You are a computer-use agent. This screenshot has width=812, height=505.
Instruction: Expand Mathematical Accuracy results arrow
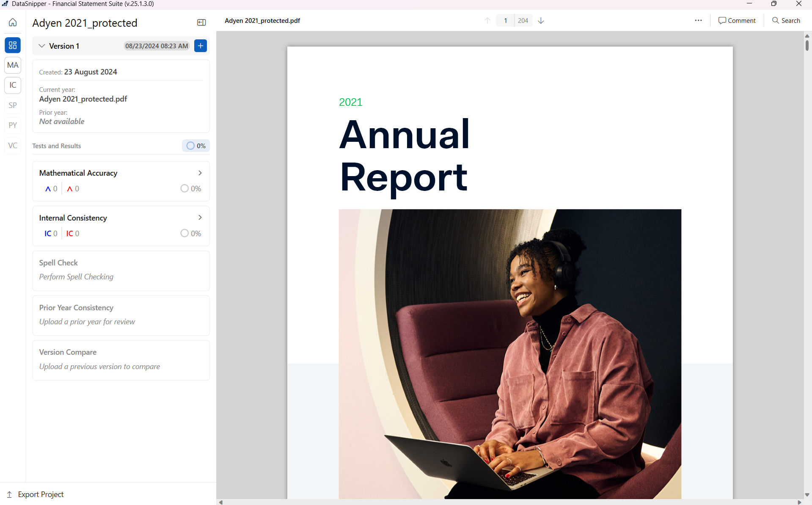200,173
